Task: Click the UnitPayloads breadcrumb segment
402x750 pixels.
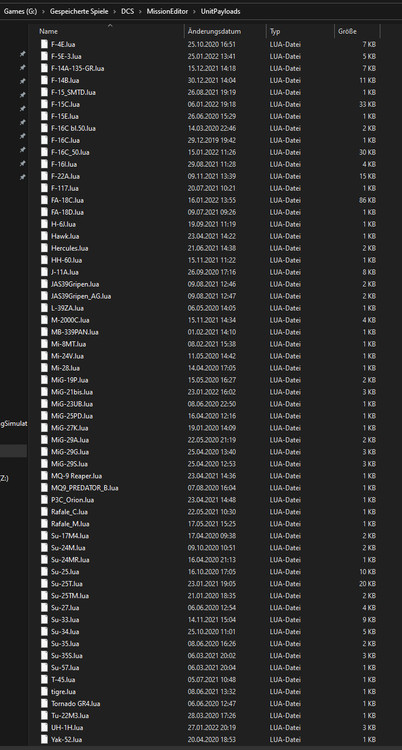Action: pyautogui.click(x=220, y=11)
